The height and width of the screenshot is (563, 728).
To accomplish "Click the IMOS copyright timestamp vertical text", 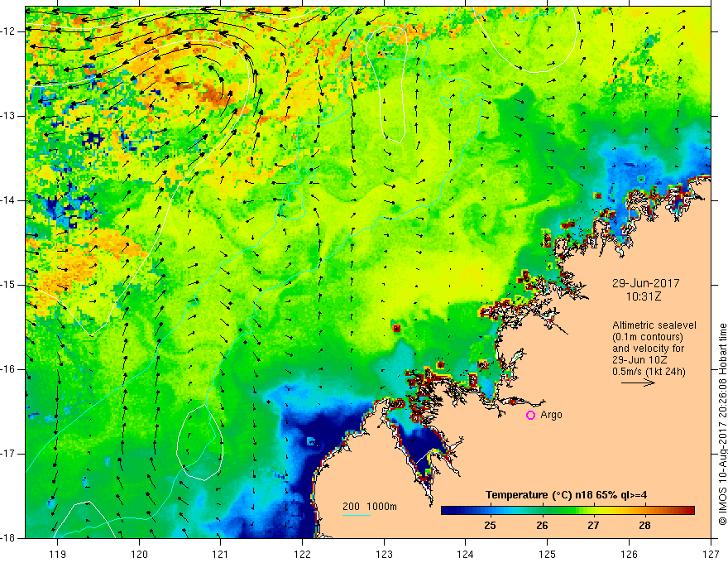I will pos(722,425).
